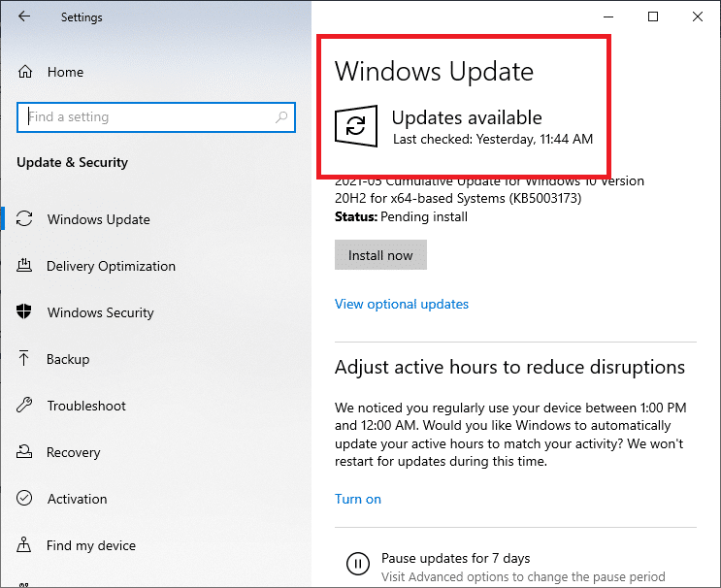Open the Home settings page
The height and width of the screenshot is (588, 721).
pyautogui.click(x=65, y=72)
